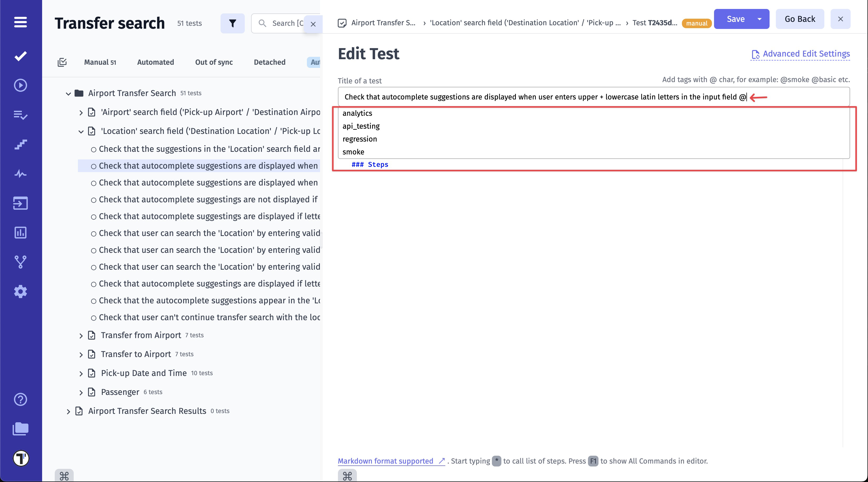Click the test title input field
The height and width of the screenshot is (482, 868).
click(x=539, y=97)
